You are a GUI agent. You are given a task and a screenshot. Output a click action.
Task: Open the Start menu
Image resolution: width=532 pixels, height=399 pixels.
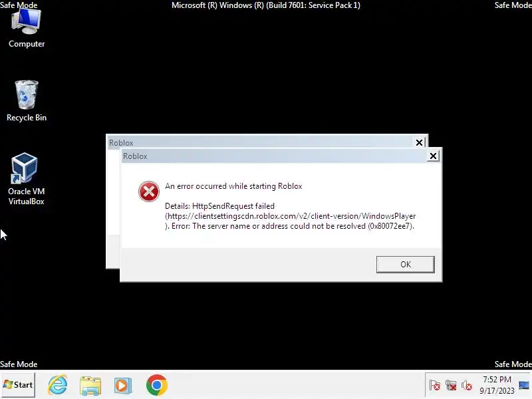pyautogui.click(x=18, y=385)
